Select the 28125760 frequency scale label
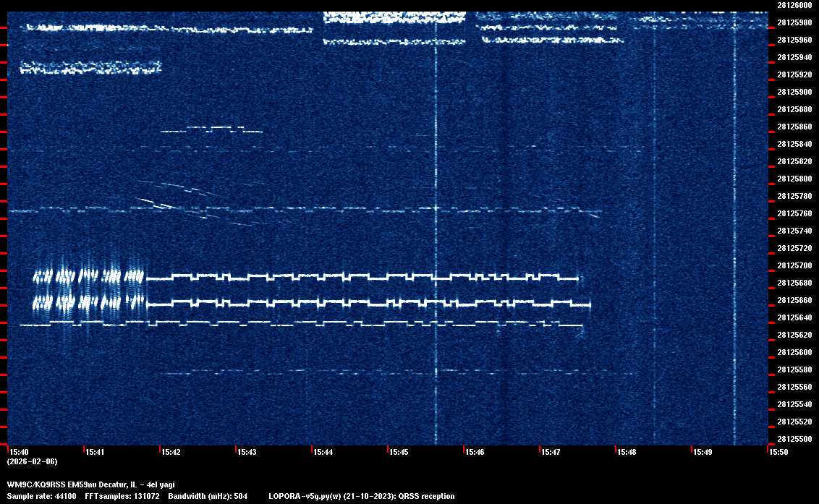Image resolution: width=819 pixels, height=504 pixels. pyautogui.click(x=793, y=213)
